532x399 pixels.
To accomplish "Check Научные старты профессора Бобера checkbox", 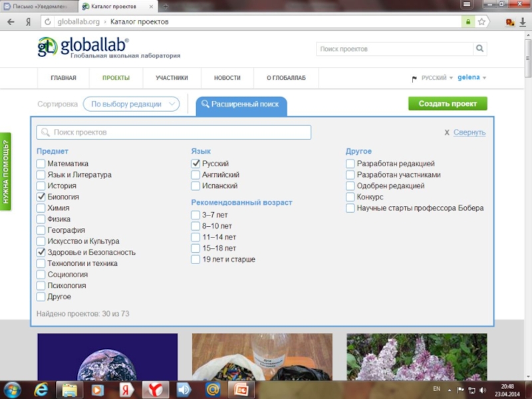I will pos(350,208).
